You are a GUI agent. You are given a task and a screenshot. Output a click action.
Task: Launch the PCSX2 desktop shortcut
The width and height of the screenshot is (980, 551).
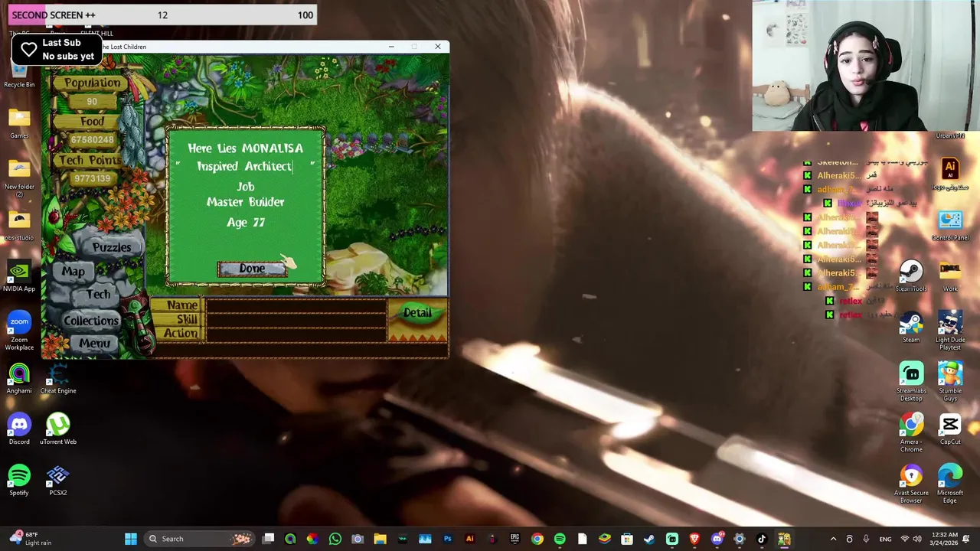58,481
